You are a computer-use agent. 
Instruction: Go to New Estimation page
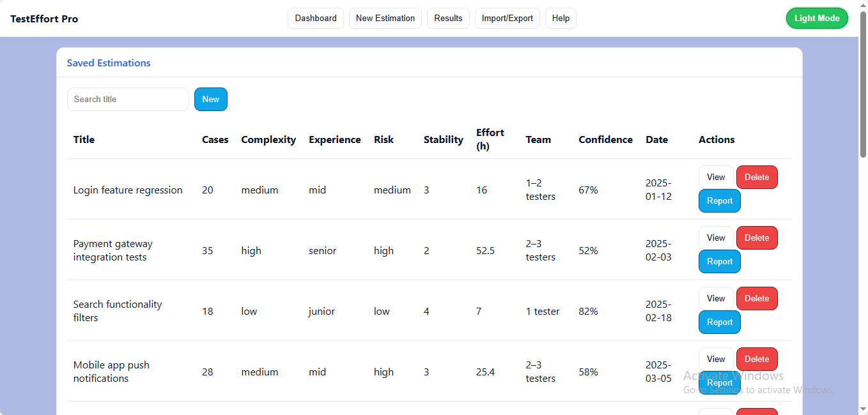coord(385,19)
